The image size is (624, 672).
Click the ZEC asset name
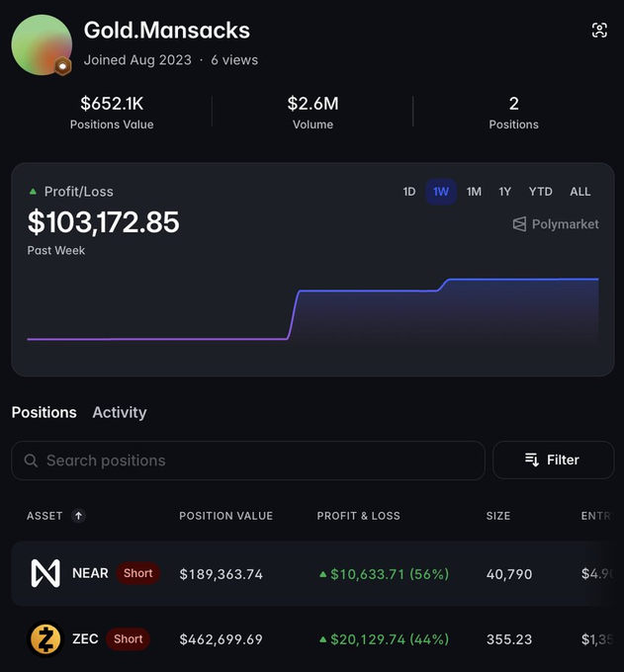[85, 639]
